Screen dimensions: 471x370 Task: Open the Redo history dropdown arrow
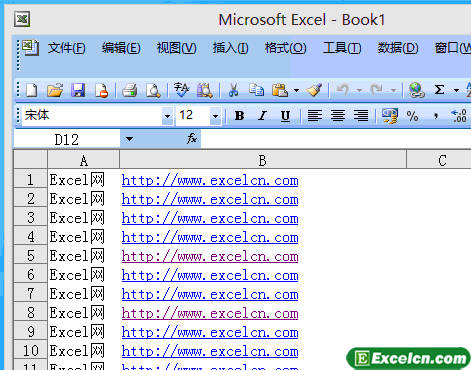(393, 90)
